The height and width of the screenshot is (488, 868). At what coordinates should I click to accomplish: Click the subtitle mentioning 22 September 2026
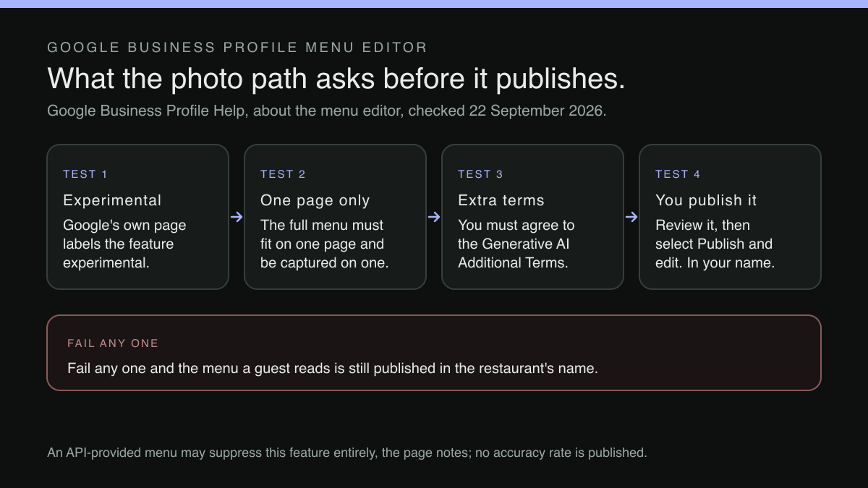(x=327, y=111)
